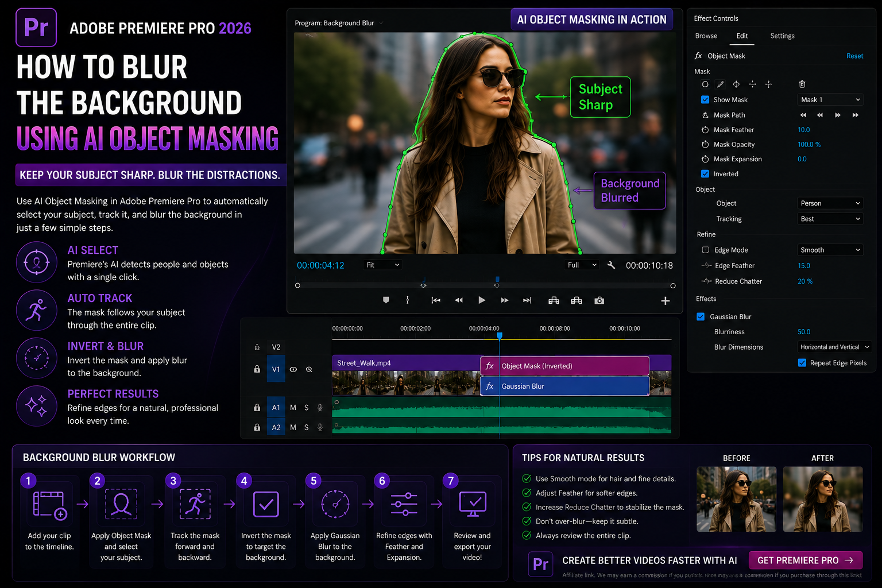Toggle the V1 track lock
Viewport: 882px width, 588px height.
(x=257, y=369)
